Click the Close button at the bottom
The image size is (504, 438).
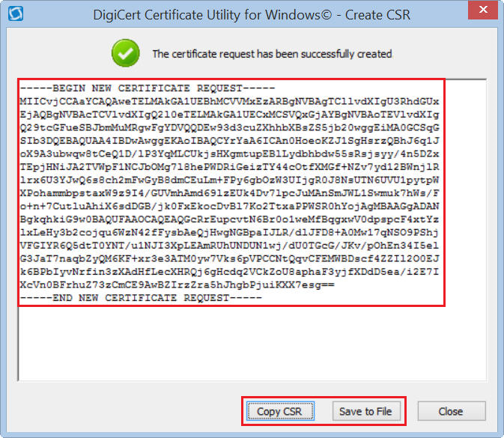452,411
